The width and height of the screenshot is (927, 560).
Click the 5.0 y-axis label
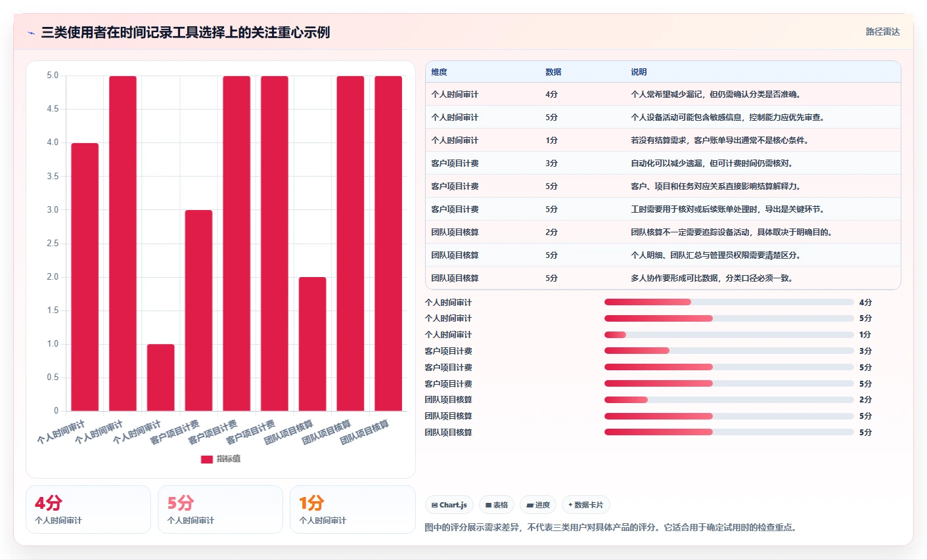[x=53, y=75]
